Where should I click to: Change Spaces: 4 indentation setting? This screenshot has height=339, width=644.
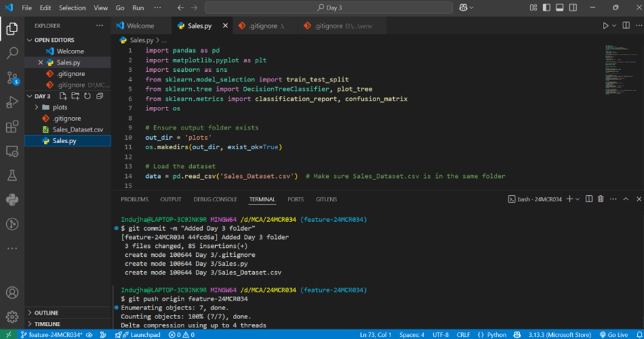(412, 334)
